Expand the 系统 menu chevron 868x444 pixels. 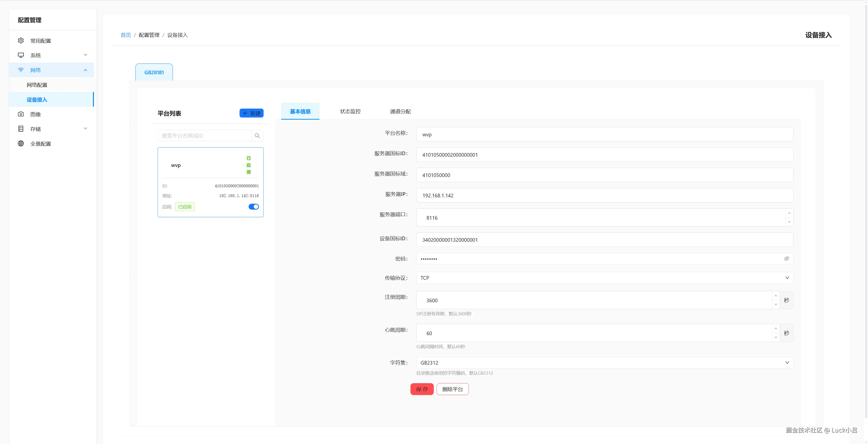pyautogui.click(x=85, y=55)
